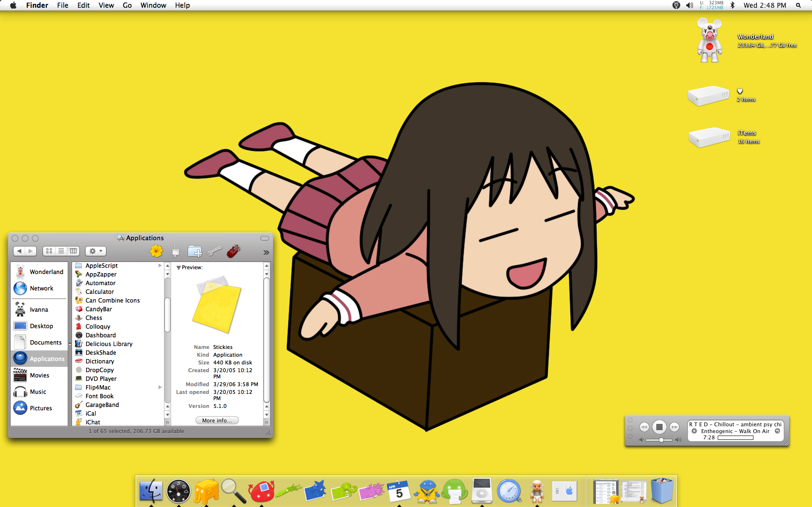Image resolution: width=812 pixels, height=507 pixels.
Task: Open the iTems drive on the desktop
Action: (709, 137)
